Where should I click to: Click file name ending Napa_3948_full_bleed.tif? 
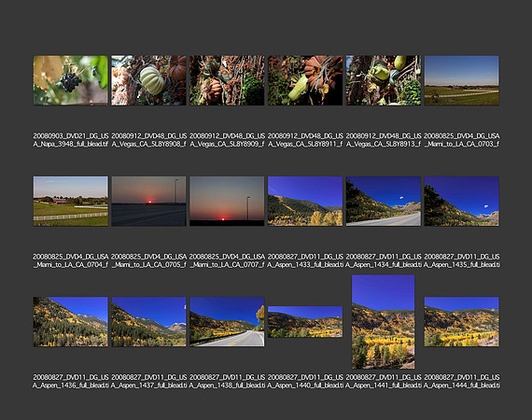(71, 140)
